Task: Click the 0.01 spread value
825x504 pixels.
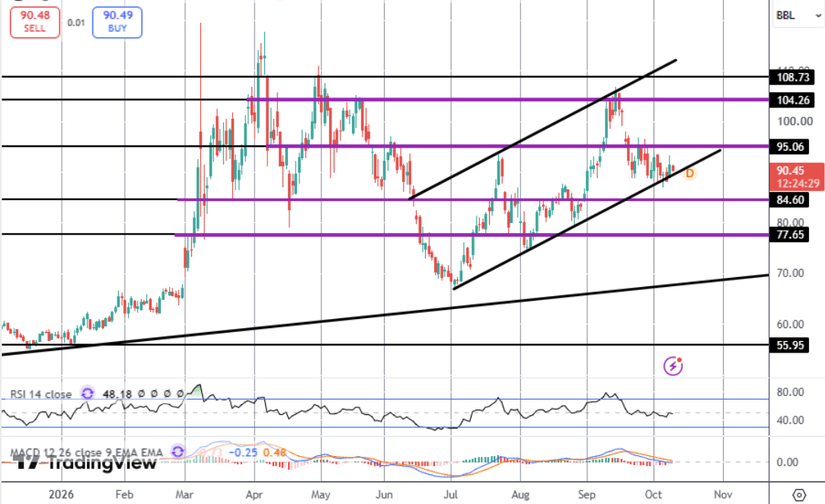Action: tap(75, 23)
